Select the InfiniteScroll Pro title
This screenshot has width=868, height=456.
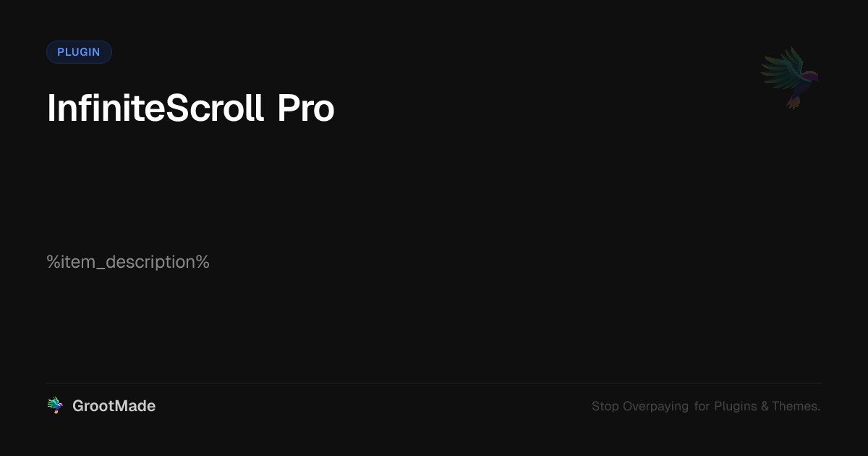coord(191,109)
